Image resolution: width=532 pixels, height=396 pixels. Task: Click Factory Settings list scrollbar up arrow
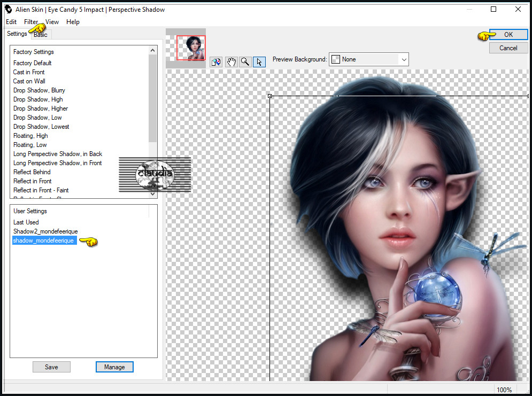coord(153,50)
